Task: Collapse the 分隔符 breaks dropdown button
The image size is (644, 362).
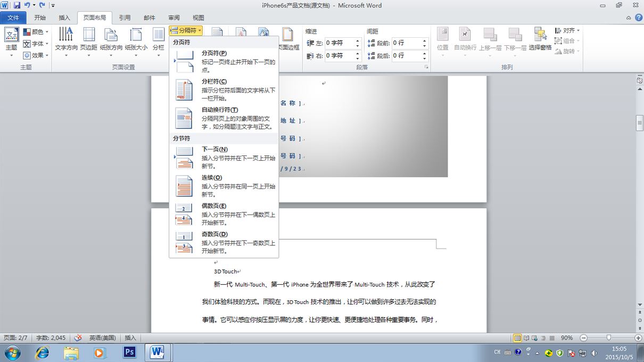Action: (x=185, y=30)
